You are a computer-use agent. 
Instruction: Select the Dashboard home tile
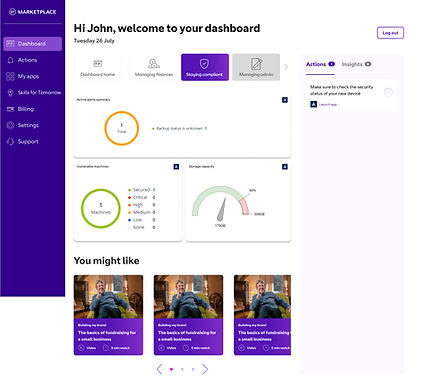coord(97,67)
